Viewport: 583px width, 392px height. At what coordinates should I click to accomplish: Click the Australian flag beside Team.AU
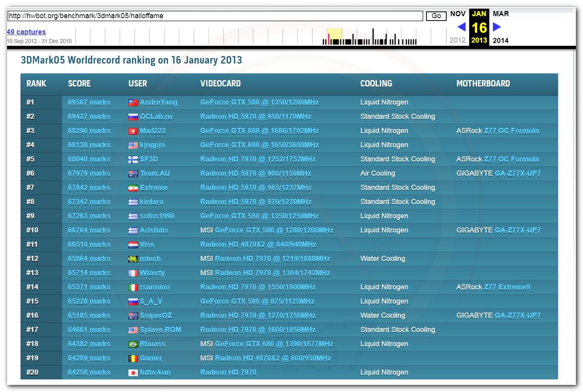pyautogui.click(x=133, y=174)
